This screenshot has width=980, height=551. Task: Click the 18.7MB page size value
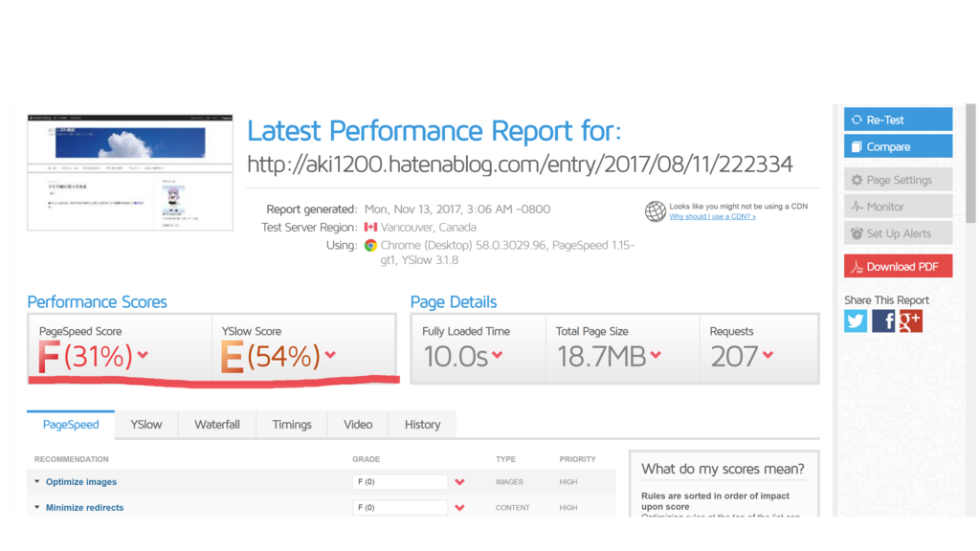coord(601,357)
